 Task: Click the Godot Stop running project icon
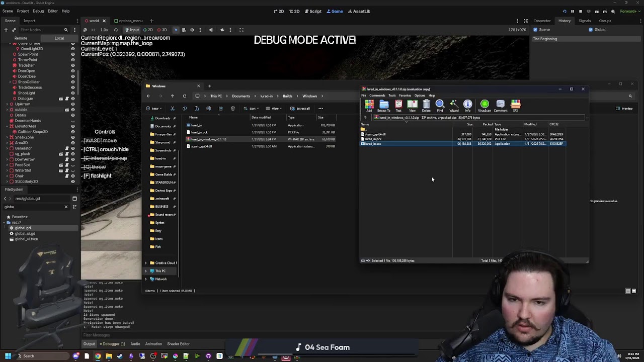[580, 11]
